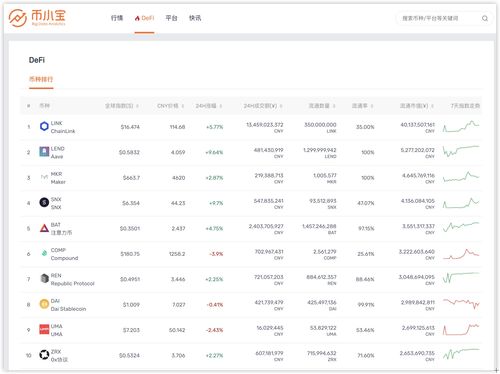Open the ChainLink coin link
The image size is (500, 374).
click(x=63, y=131)
